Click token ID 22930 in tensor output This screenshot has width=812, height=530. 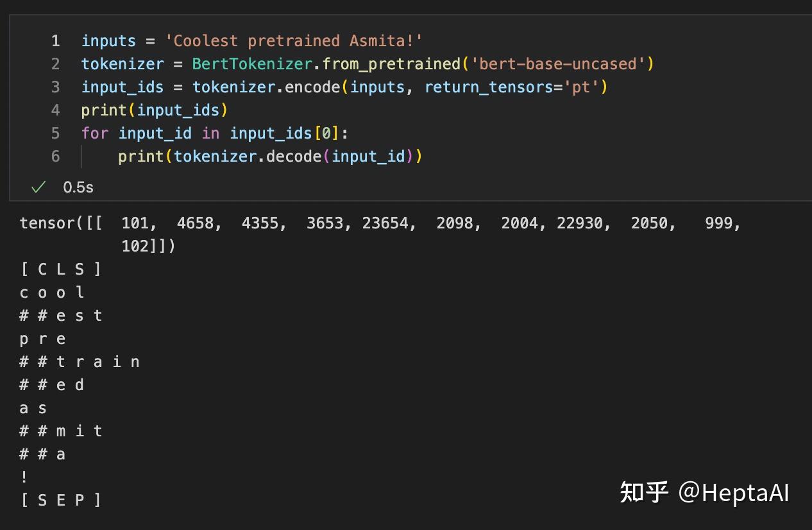pos(580,223)
